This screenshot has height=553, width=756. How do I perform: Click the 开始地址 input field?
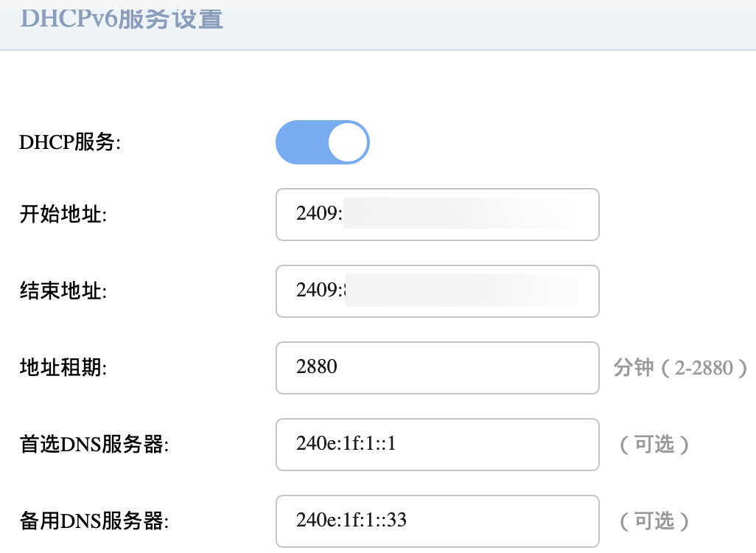(x=437, y=215)
